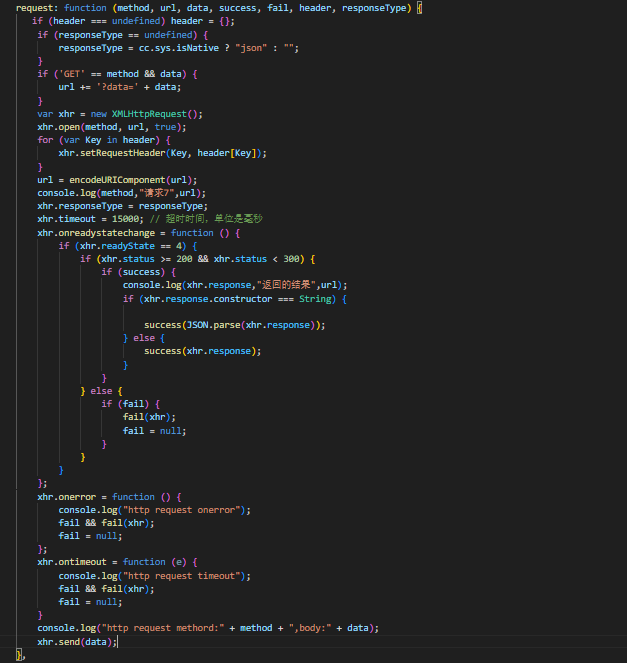Viewport: 627px width, 663px height.
Task: Click 'xhr.responseType = responseType;' line
Action: point(123,206)
